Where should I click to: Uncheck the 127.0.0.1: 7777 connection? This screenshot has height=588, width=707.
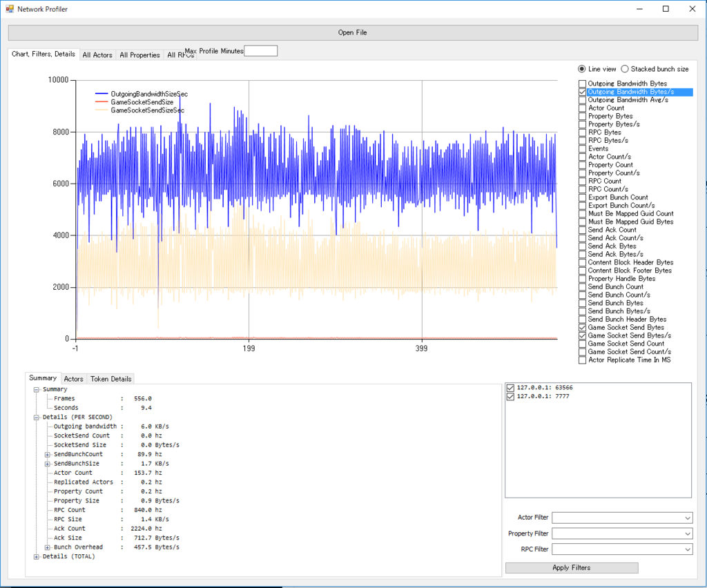tap(510, 397)
